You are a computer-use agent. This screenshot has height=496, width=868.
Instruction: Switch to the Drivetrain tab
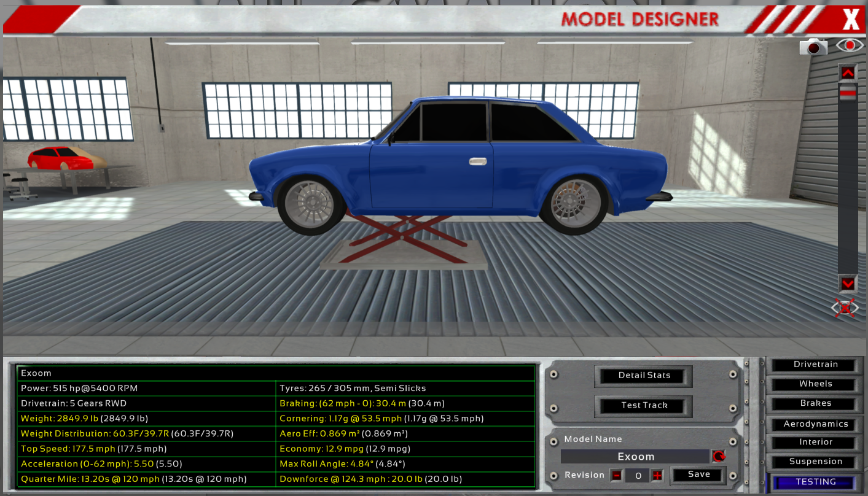coord(815,365)
